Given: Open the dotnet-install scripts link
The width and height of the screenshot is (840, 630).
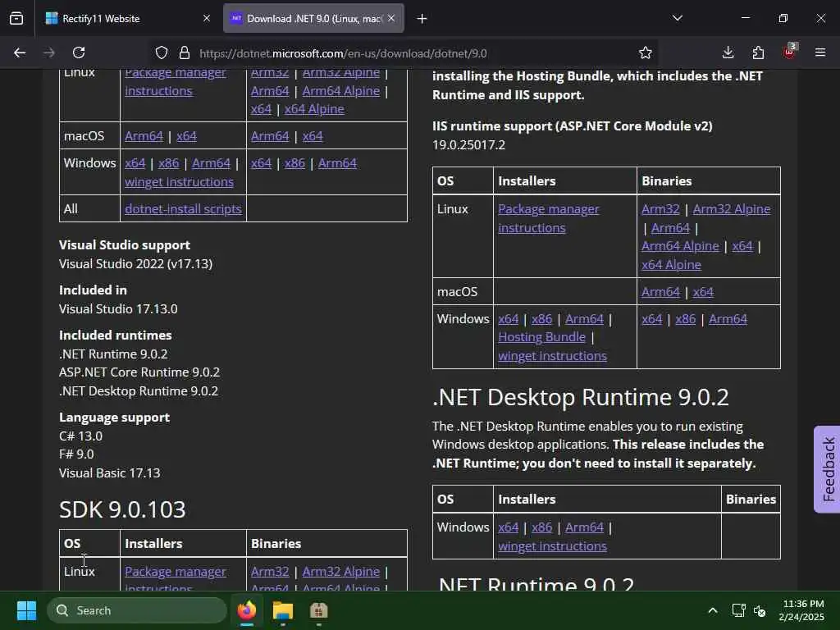Looking at the screenshot, I should (183, 209).
